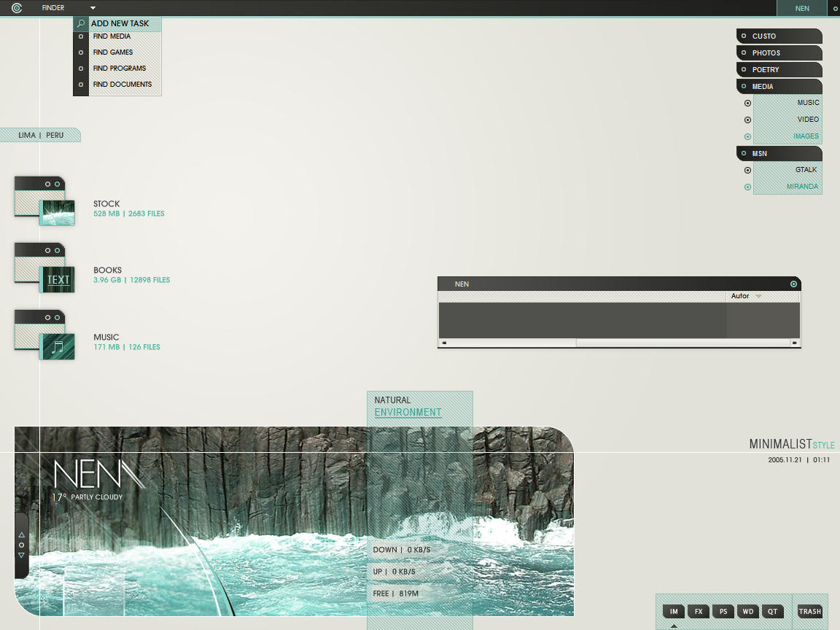Select the GTalk radio button
The height and width of the screenshot is (630, 840).
[747, 171]
